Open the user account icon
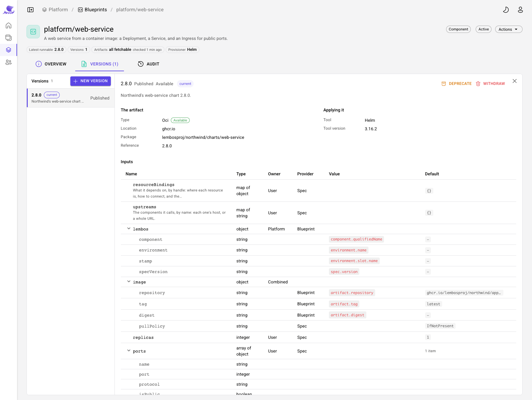The image size is (532, 400). pos(520,10)
